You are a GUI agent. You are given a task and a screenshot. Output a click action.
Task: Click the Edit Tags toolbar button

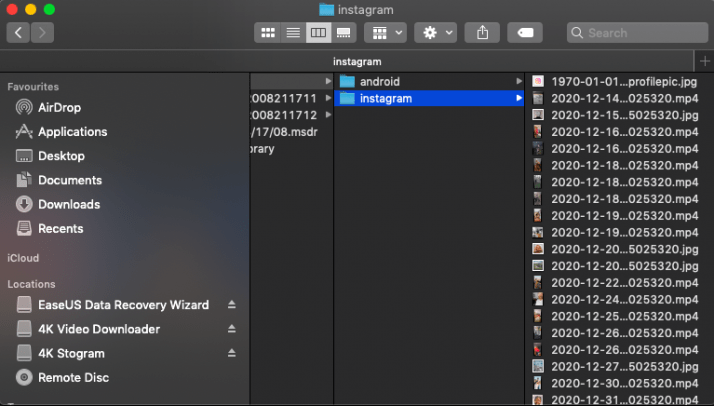525,33
